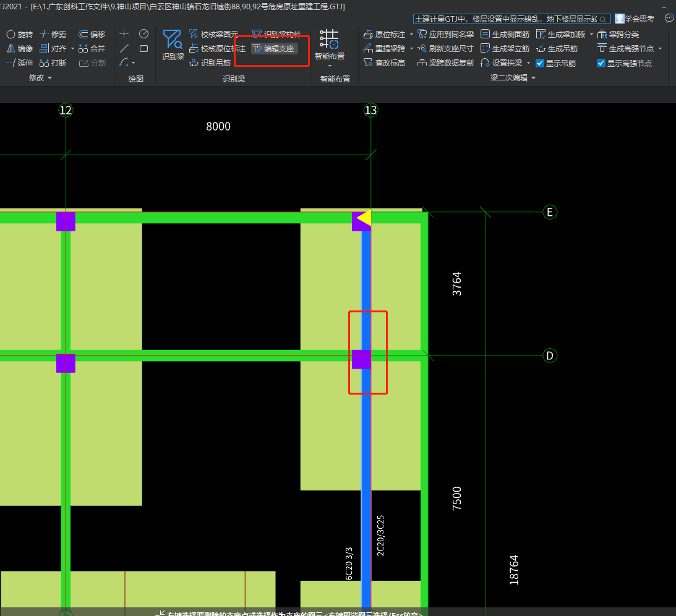Open the 重提梁跨 dropdown arrow
This screenshot has height=616, width=676.
[x=411, y=48]
